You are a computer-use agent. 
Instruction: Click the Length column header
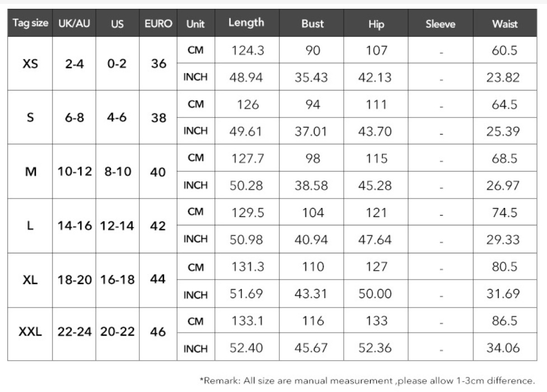(x=246, y=23)
